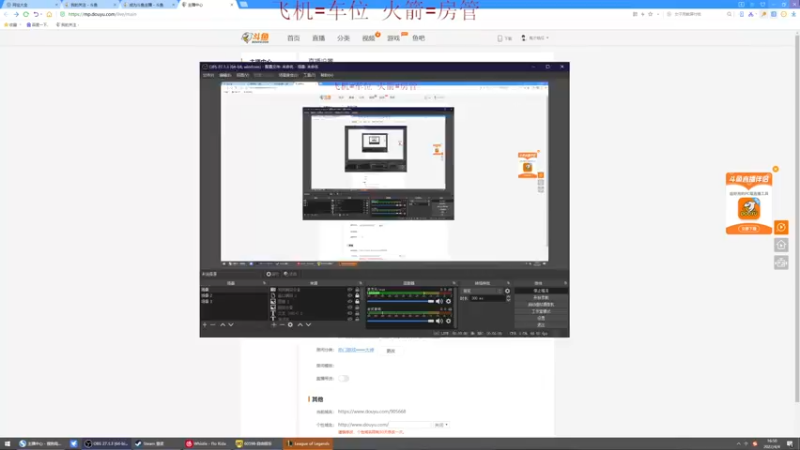The height and width of the screenshot is (450, 800).
Task: Pop out the Sources dock
Action: coord(360,283)
